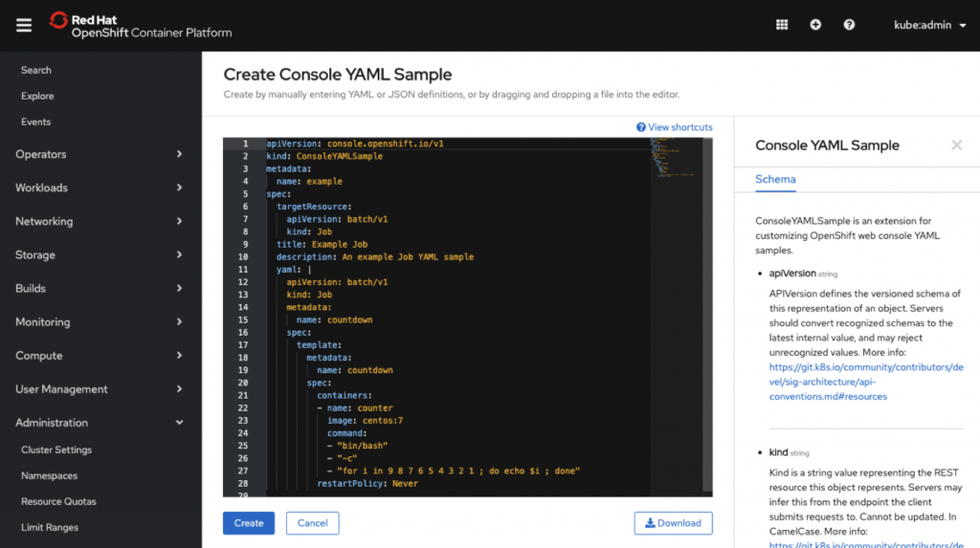Expand the Workloads navigation section
Image resolution: width=980 pixels, height=548 pixels.
coord(100,187)
